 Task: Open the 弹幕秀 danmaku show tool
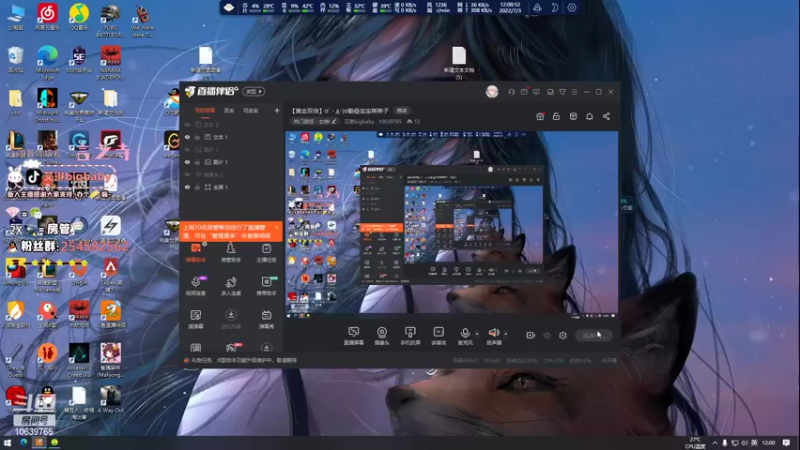[266, 319]
